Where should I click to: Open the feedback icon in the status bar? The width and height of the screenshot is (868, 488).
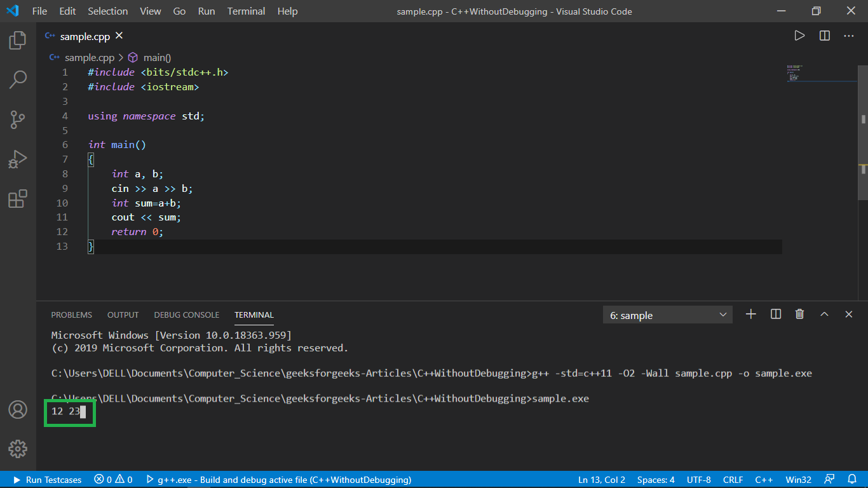click(x=829, y=480)
